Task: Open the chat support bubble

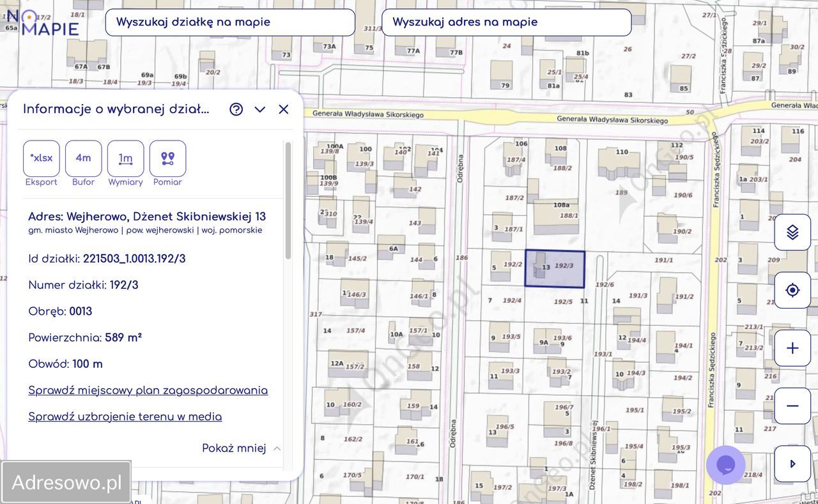Action: pos(726,465)
